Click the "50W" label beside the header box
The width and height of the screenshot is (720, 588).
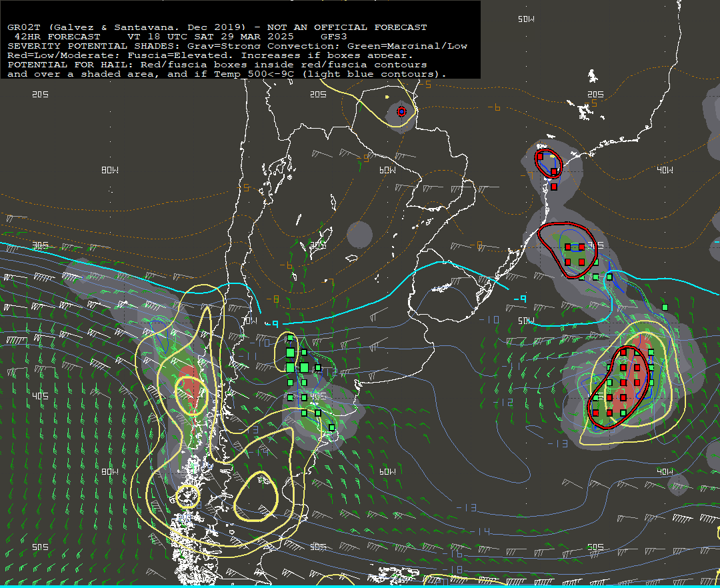526,19
